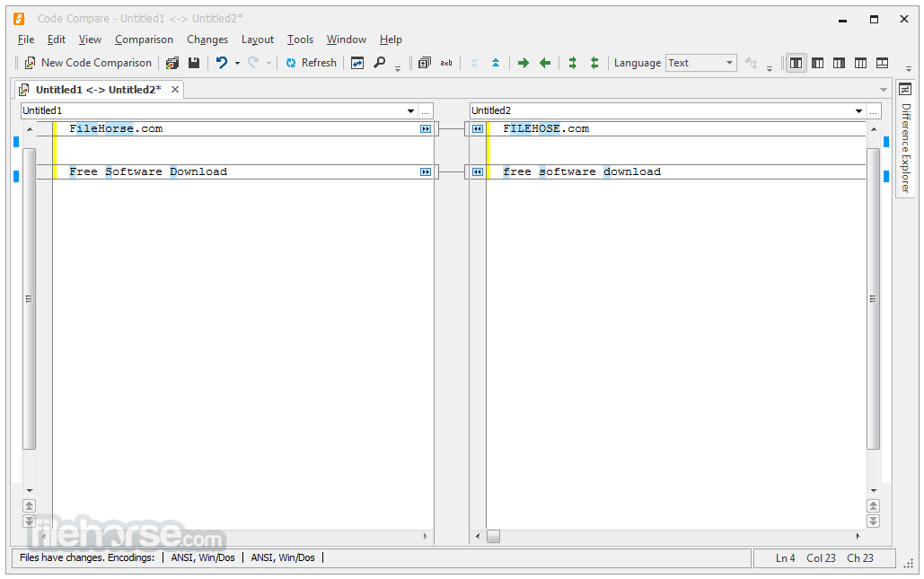924x579 pixels.
Task: Expand toolbar overflow right of layout icons
Action: 908,68
